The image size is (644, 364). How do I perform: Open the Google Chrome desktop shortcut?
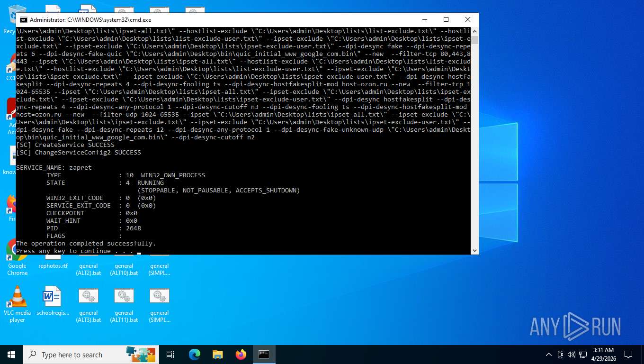tap(17, 258)
